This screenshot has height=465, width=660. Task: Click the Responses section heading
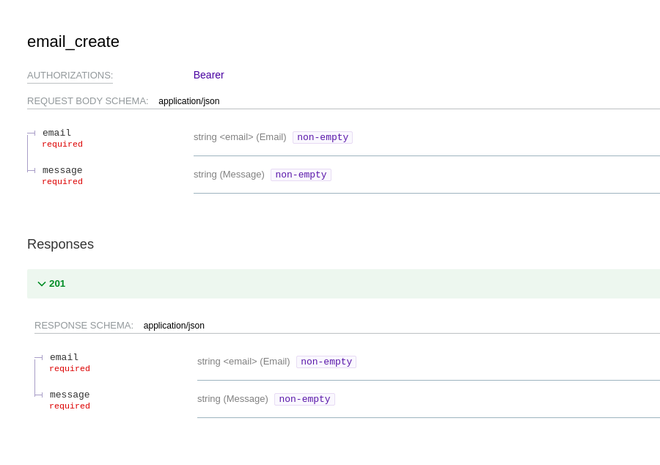[x=60, y=244]
